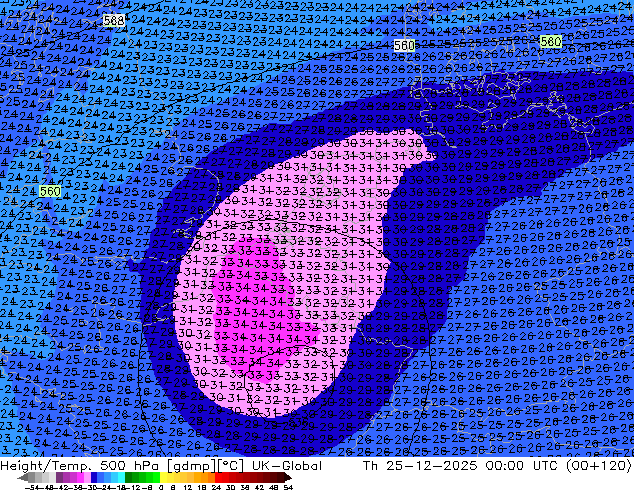Click the '-54' label at legend's left end

click(x=32, y=488)
